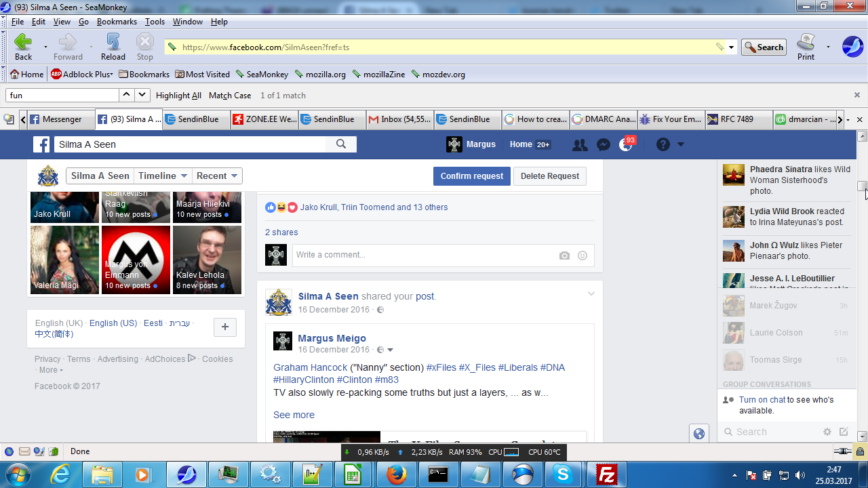Image resolution: width=868 pixels, height=488 pixels.
Task: Open the File menu
Action: coord(18,22)
